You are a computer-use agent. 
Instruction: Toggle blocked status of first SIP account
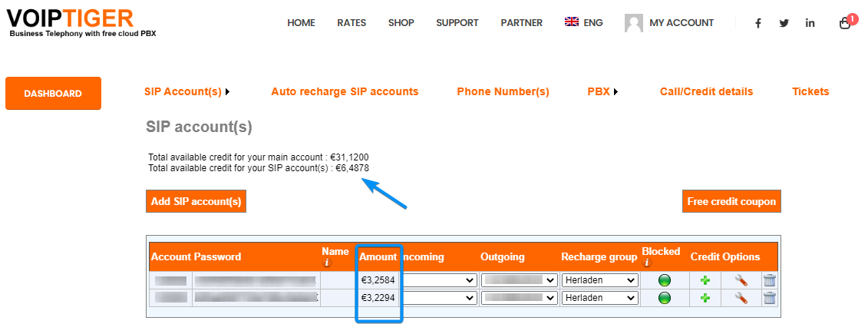(665, 280)
